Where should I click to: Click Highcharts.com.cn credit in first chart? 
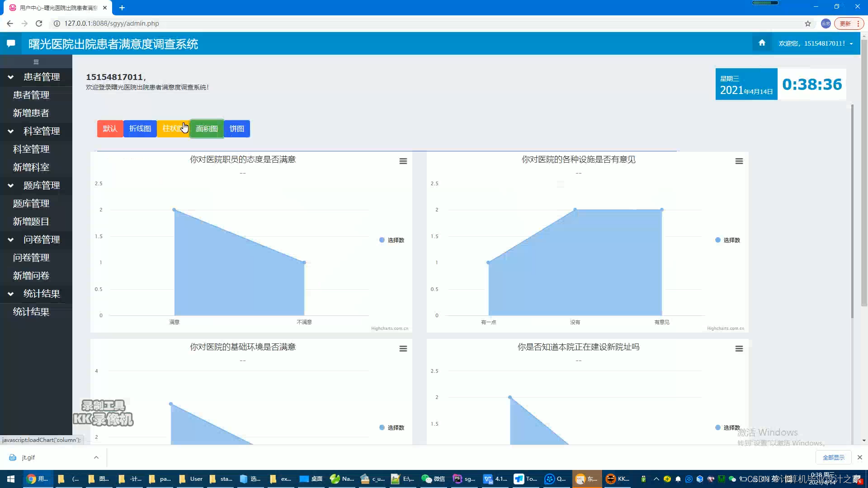coord(390,328)
